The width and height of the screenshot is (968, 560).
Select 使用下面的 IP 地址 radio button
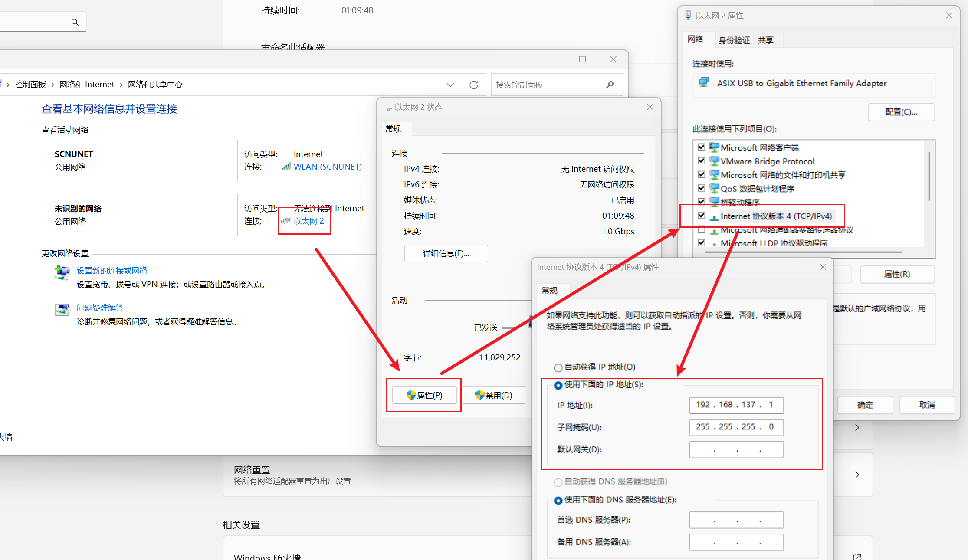point(558,385)
